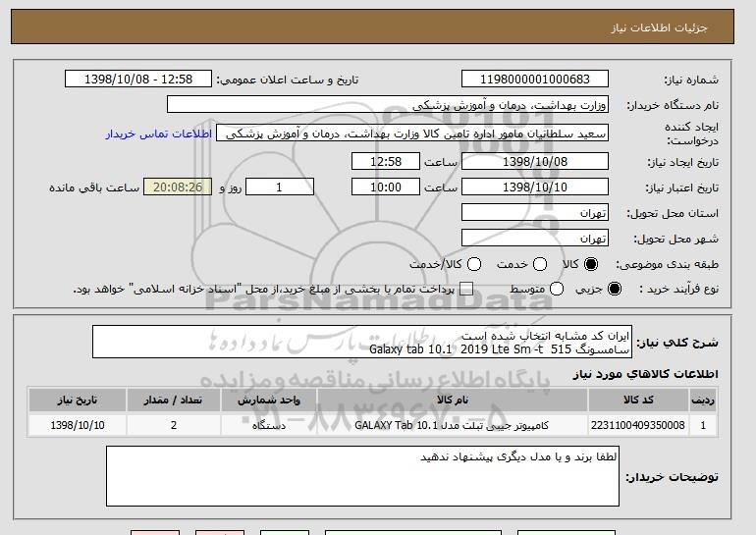Click the creation date 1398/10/08 field
The image size is (756, 535).
[x=535, y=161]
